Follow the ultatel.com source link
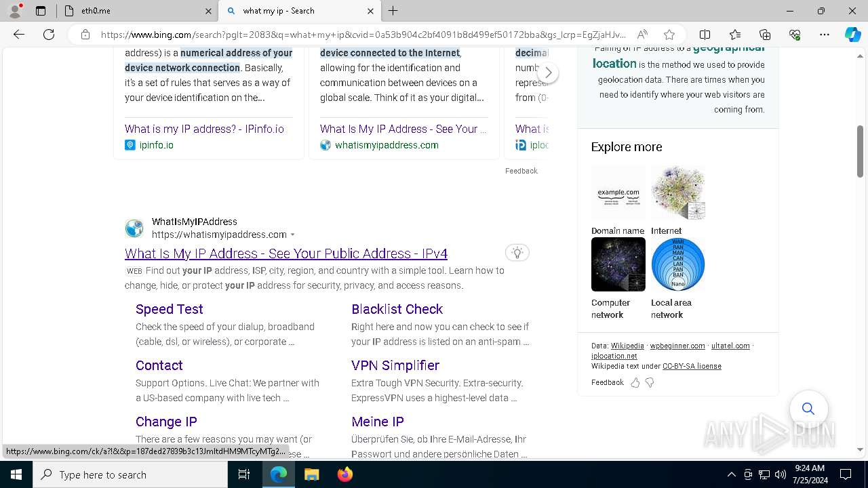Screen dimensions: 868x488 (730, 346)
